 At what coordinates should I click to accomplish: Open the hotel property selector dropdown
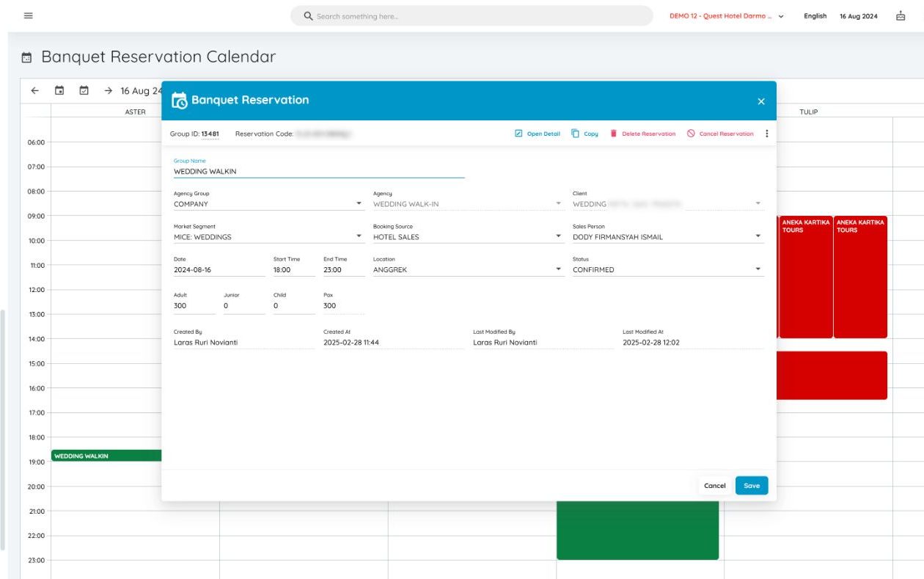(780, 16)
